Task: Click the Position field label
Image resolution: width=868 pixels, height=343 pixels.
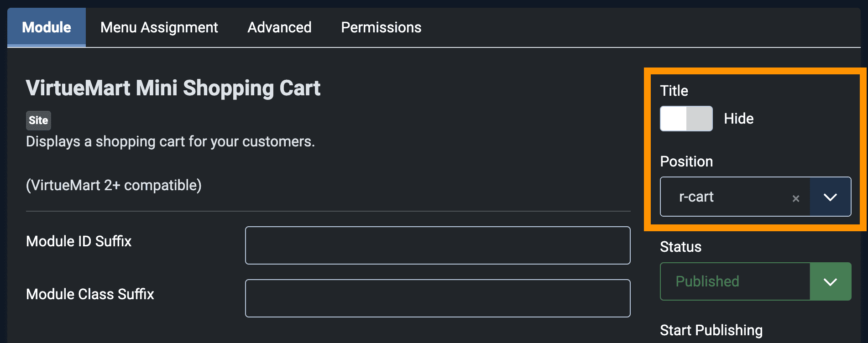Action: click(x=686, y=161)
